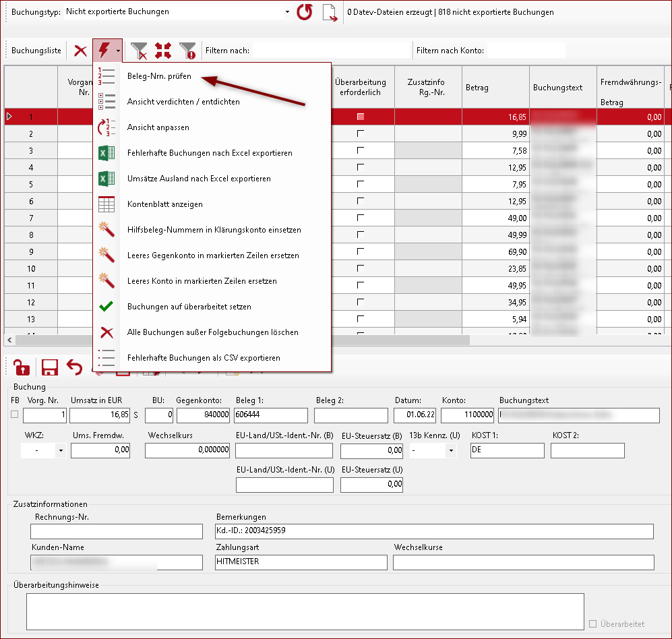Open the 13b Kennz. dropdown
This screenshot has width=672, height=639.
[450, 450]
